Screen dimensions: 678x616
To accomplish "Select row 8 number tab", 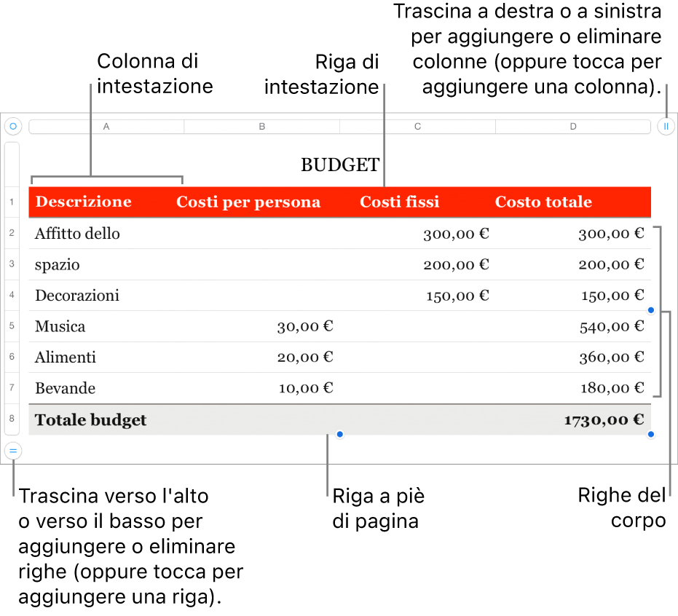I will (x=12, y=419).
